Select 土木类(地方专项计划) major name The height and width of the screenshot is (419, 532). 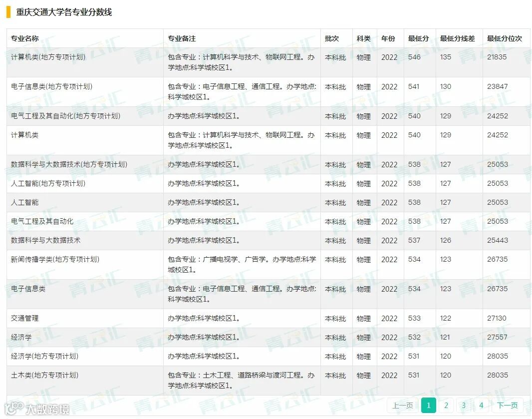(45, 375)
